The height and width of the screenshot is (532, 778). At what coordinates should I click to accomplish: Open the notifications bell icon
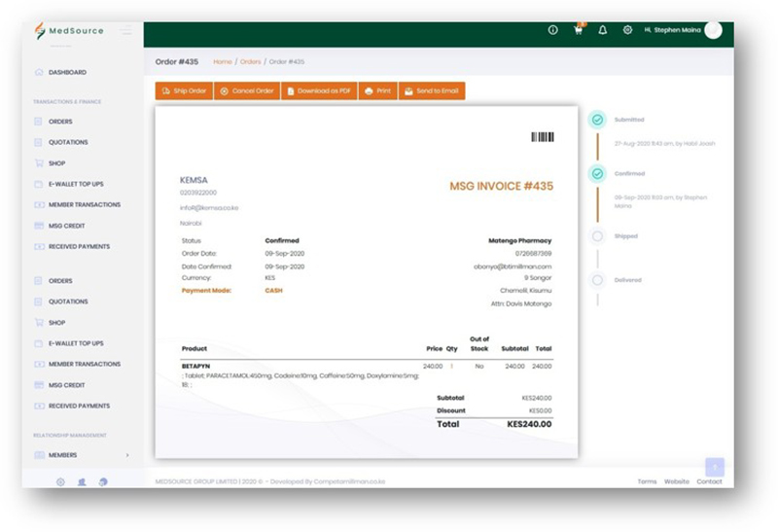pos(602,30)
